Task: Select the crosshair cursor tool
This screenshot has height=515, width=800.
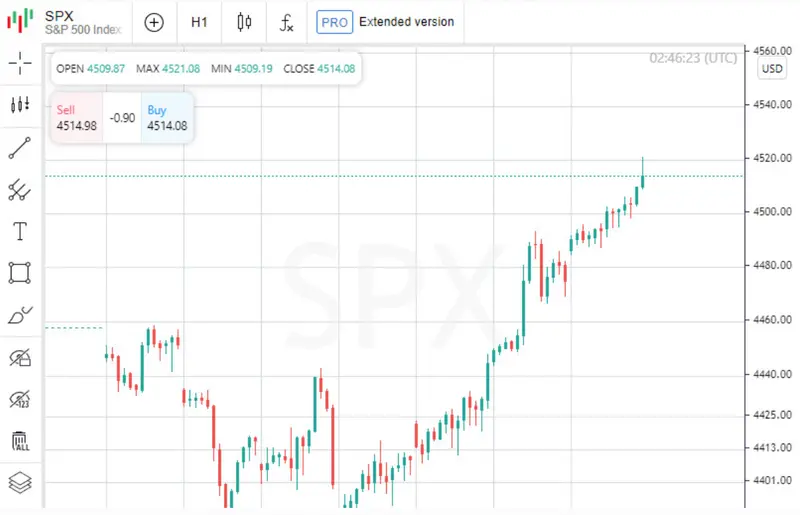Action: tap(20, 64)
